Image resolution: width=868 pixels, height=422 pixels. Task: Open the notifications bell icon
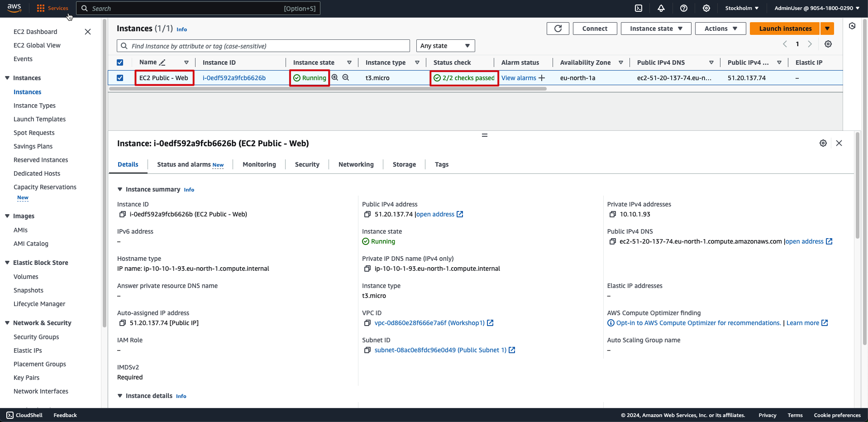[661, 8]
